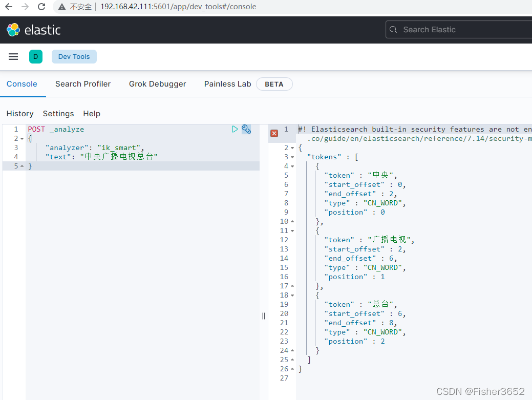Collapse the tokens array fold line 3
The height and width of the screenshot is (400, 532).
[292, 157]
